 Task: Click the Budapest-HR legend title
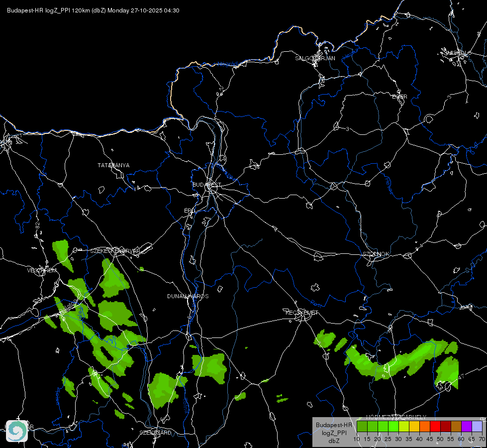click(x=334, y=425)
